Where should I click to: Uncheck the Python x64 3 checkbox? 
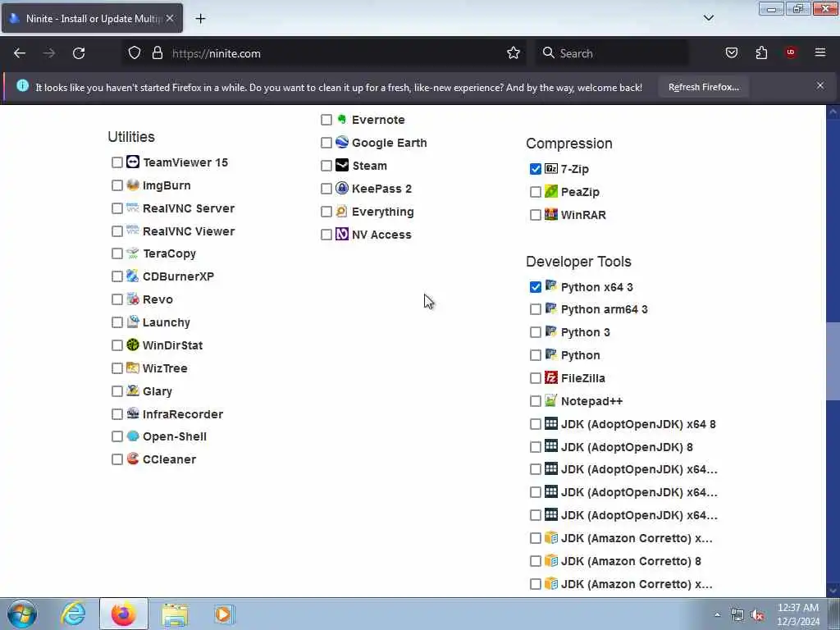535,287
